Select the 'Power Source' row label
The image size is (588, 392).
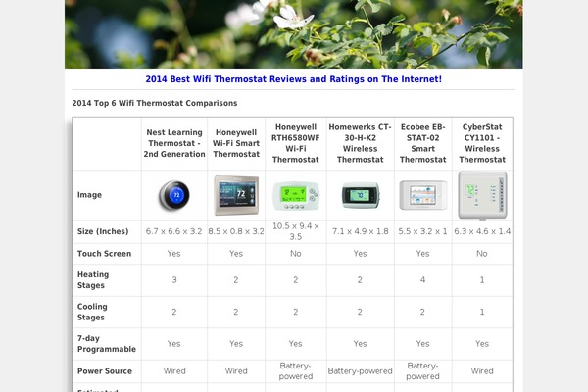pos(105,371)
